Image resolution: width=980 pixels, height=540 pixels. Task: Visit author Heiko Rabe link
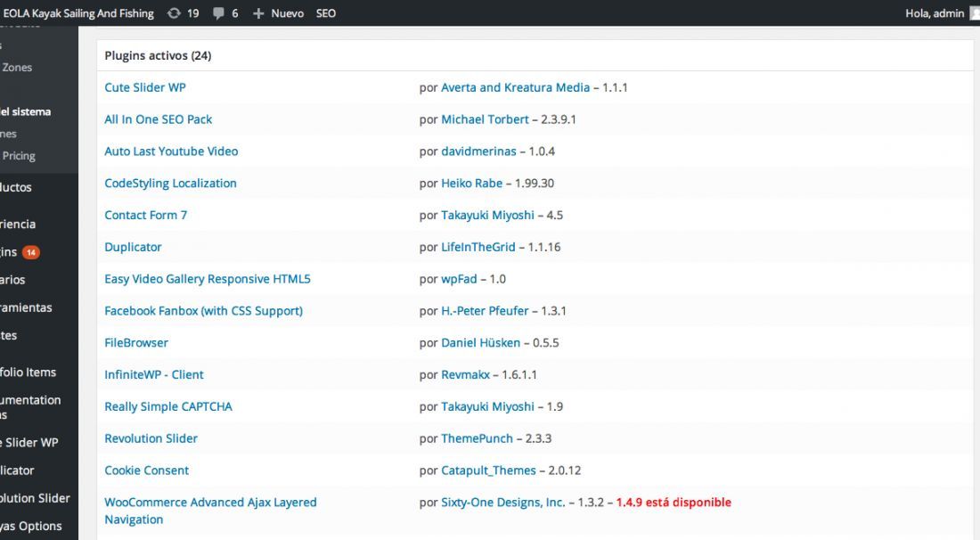pyautogui.click(x=472, y=184)
